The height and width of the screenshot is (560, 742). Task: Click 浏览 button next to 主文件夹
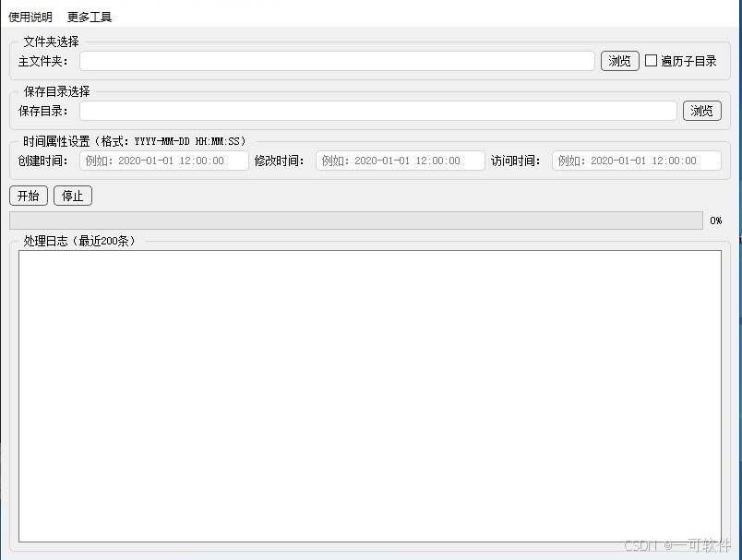[620, 61]
